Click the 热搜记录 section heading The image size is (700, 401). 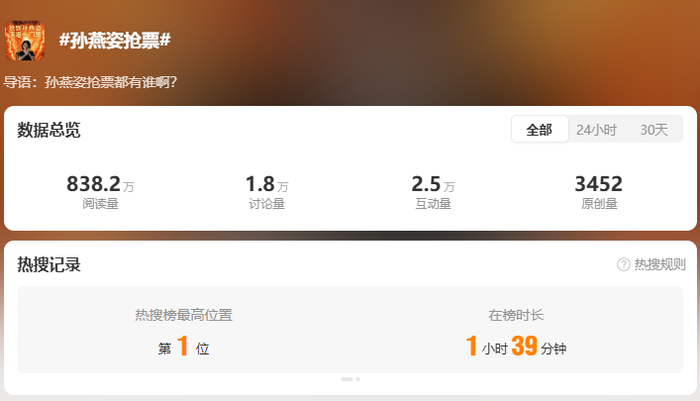click(49, 265)
